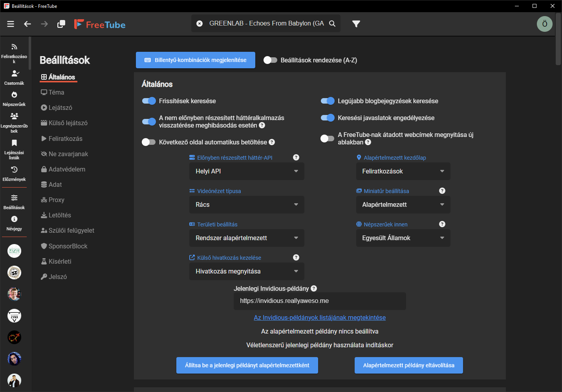
Task: Select Proxy settings section
Action: (x=53, y=200)
